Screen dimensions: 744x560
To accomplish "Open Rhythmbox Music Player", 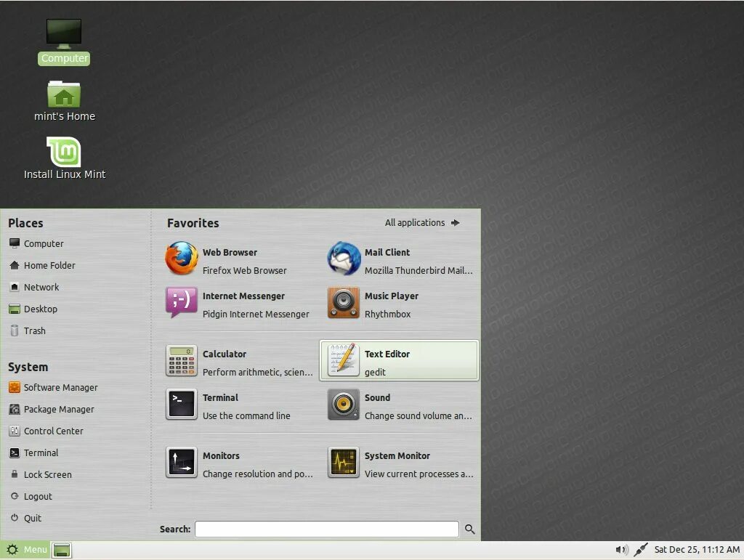I will point(399,305).
